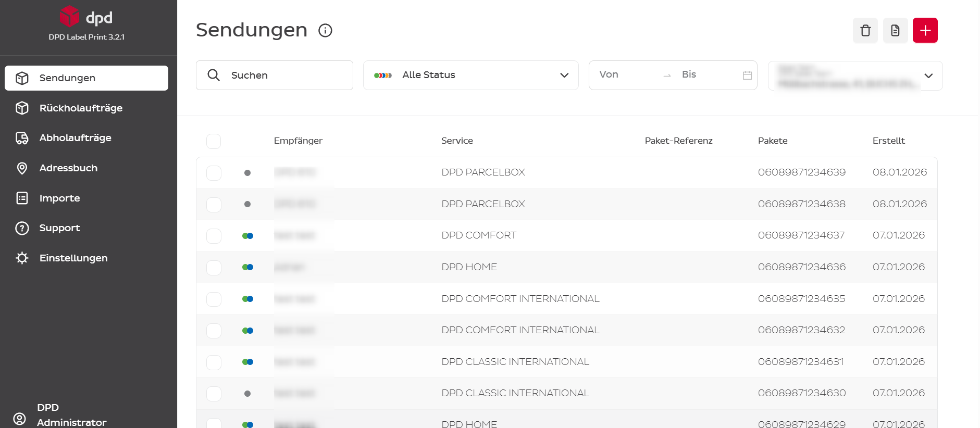Click the calendar icon in date range
The height and width of the screenshot is (428, 980).
(x=747, y=75)
